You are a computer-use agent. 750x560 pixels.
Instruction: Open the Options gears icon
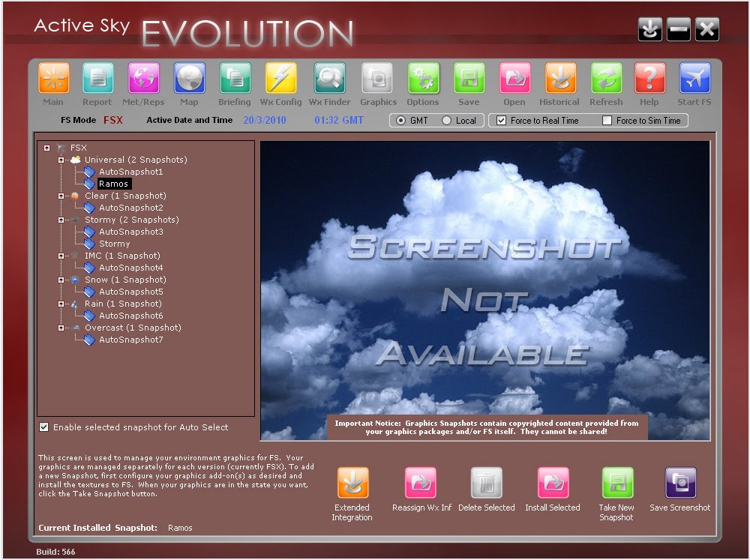point(423,77)
